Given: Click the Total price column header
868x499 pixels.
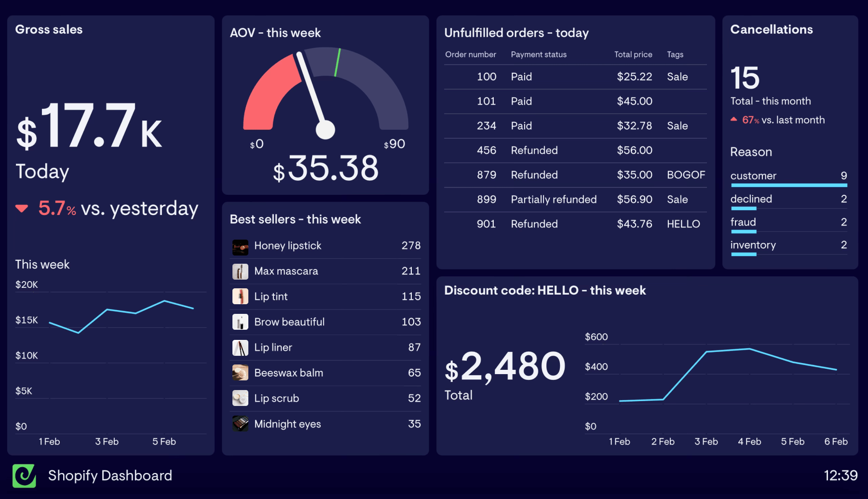Looking at the screenshot, I should pos(633,54).
